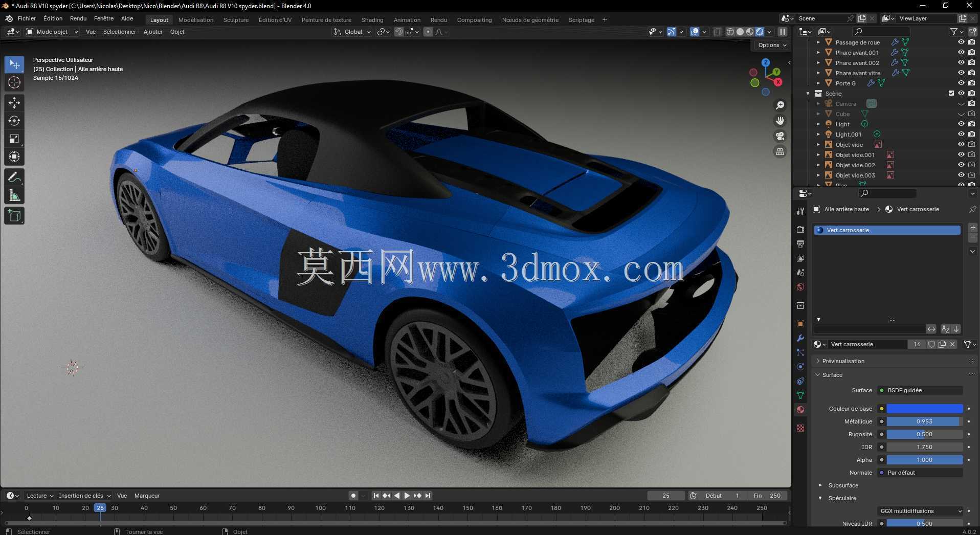Open Modifiers properties tab (wrench)

[x=800, y=338]
